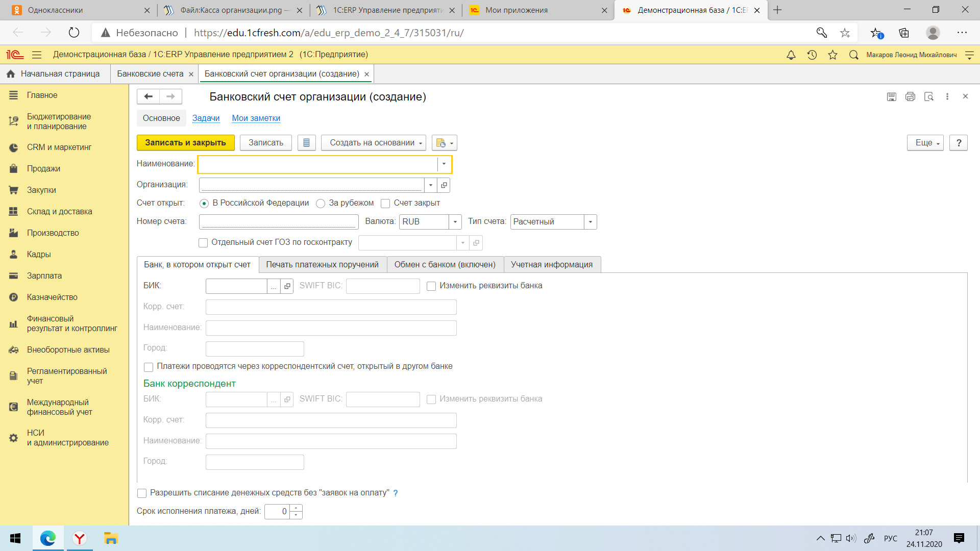Open attached files icon dropdown

444,143
